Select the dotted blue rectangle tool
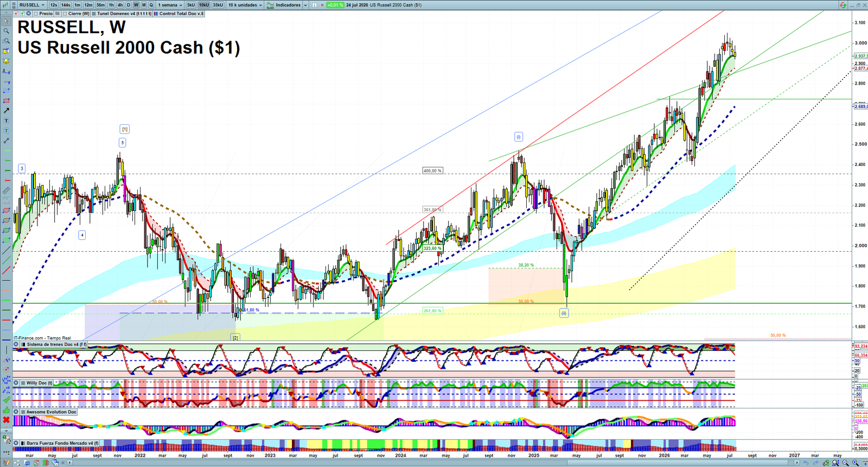Image resolution: width=868 pixels, height=467 pixels. pos(6,91)
